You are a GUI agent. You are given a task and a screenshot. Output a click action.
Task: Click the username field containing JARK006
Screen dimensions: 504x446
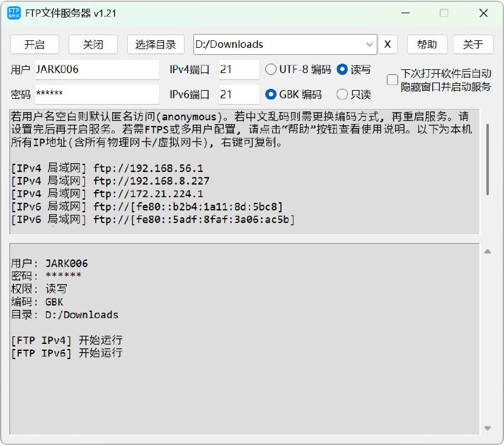click(96, 69)
